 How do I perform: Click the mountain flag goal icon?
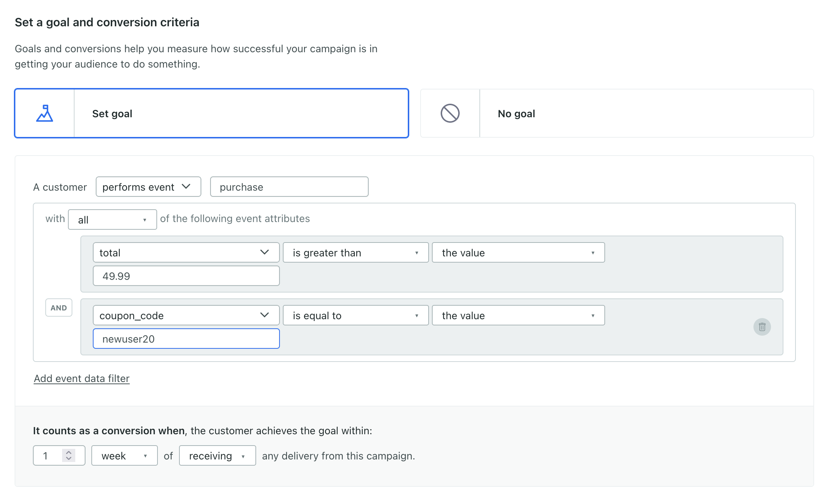(x=45, y=114)
